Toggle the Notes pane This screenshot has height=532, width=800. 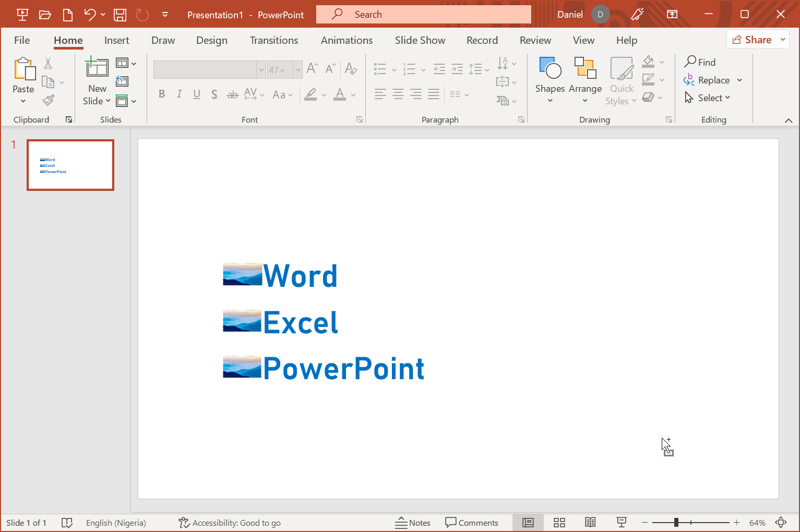click(413, 523)
